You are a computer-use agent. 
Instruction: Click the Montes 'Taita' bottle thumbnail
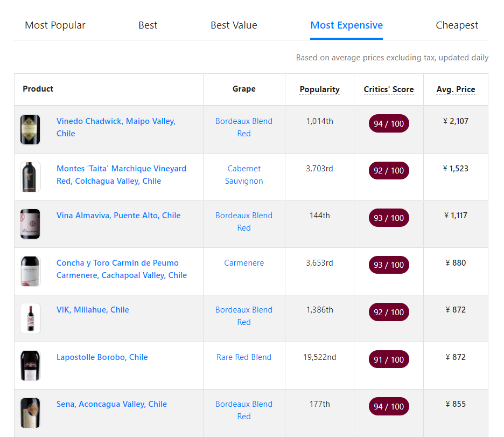tap(30, 177)
